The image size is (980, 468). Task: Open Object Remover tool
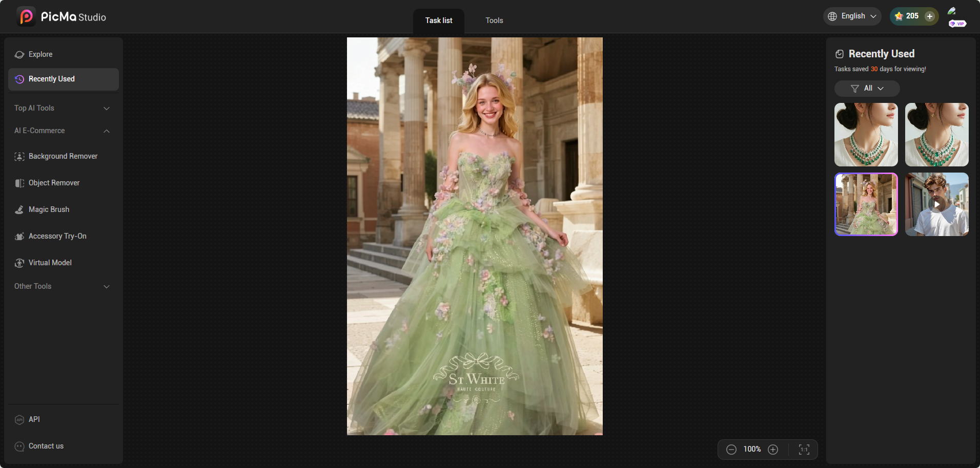click(54, 183)
